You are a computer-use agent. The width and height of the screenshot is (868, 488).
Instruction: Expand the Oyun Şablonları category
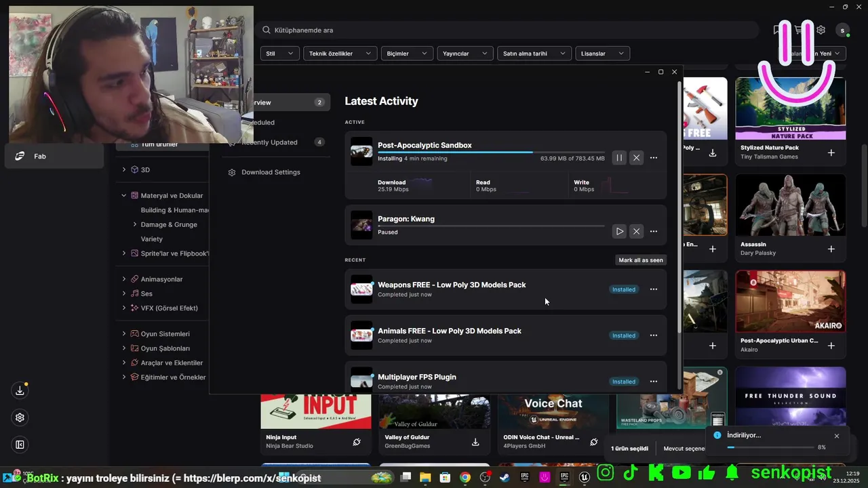click(124, 348)
